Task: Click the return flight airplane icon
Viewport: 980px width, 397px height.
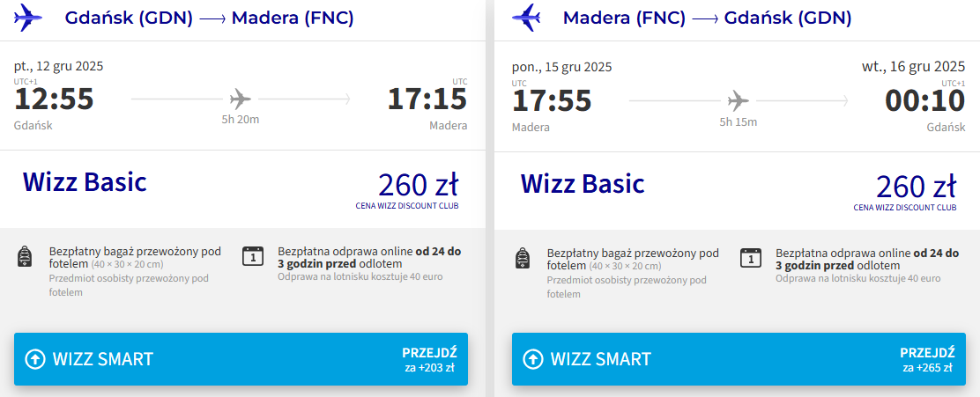Action: point(739,99)
